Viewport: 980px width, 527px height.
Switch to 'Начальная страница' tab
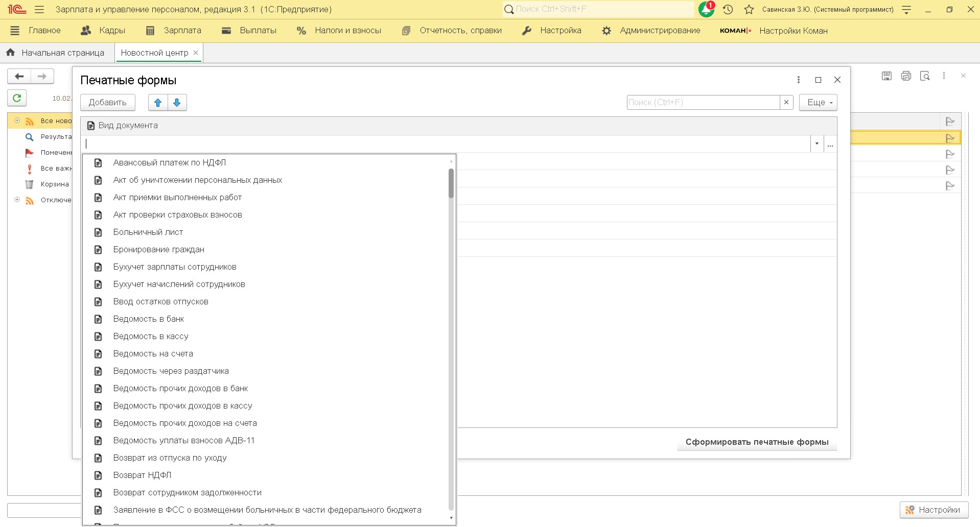[56, 53]
